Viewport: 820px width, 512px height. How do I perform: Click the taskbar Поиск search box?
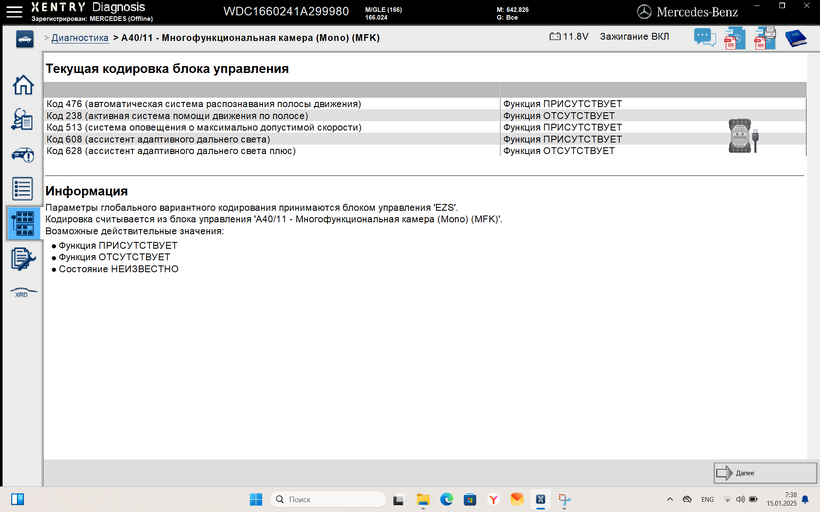click(328, 499)
